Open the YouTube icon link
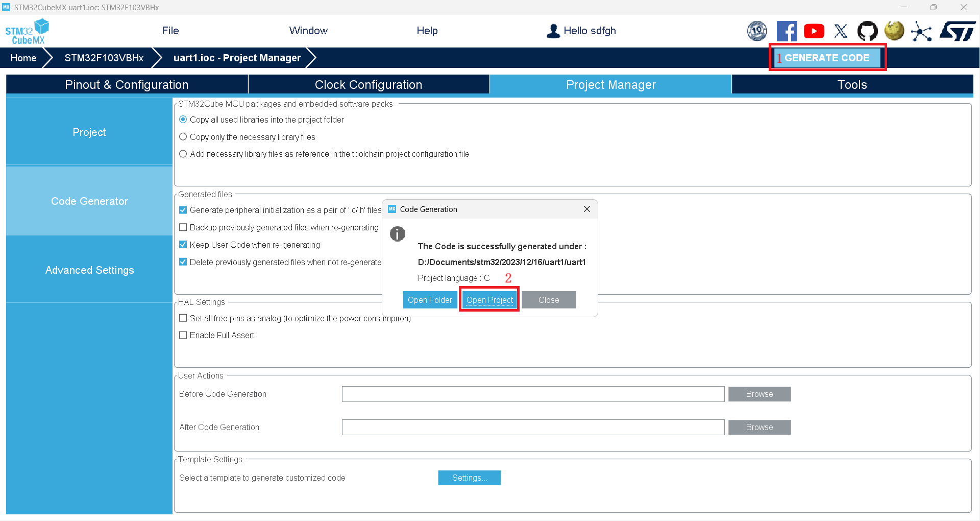The width and height of the screenshot is (980, 521). coord(814,31)
